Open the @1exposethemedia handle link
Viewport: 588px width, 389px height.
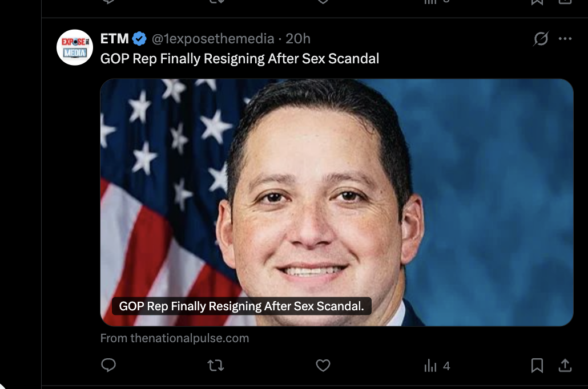(x=212, y=39)
